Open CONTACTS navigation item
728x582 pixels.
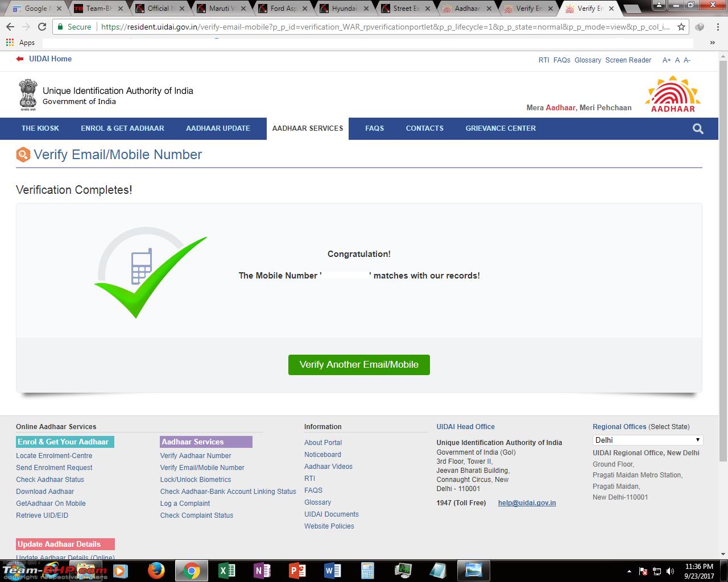click(424, 128)
